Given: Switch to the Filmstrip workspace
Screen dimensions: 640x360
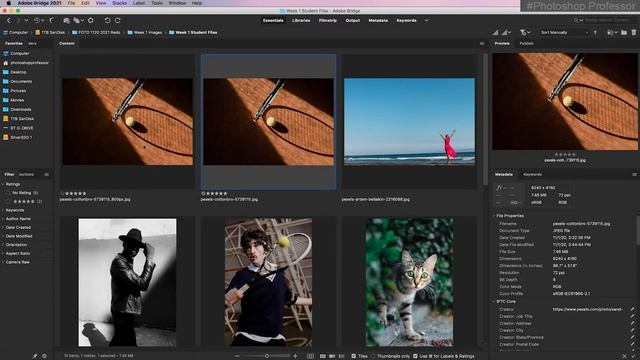Looking at the screenshot, I should click(x=328, y=20).
